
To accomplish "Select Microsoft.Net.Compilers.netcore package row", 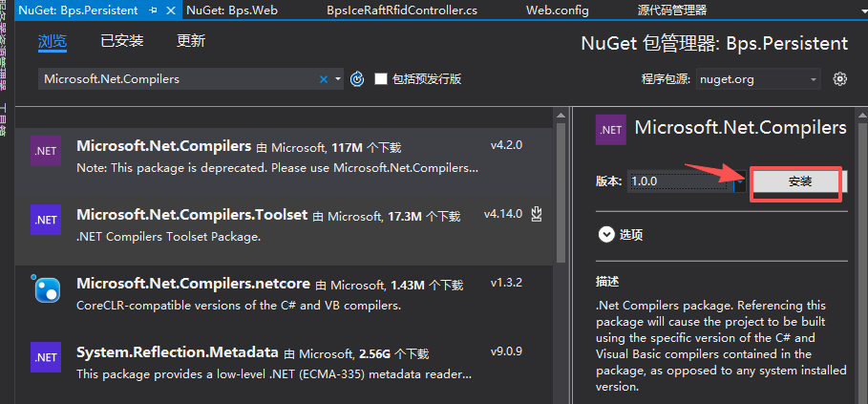I will [284, 299].
